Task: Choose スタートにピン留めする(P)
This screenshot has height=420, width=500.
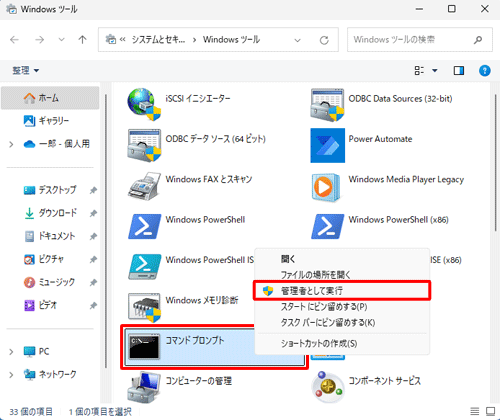Action: [x=342, y=307]
